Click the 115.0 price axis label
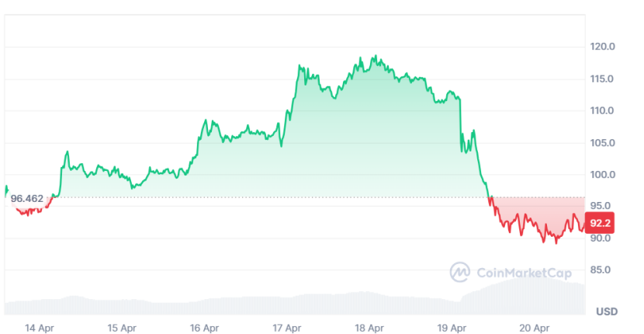Screen dimensions: 644x334 point(602,79)
